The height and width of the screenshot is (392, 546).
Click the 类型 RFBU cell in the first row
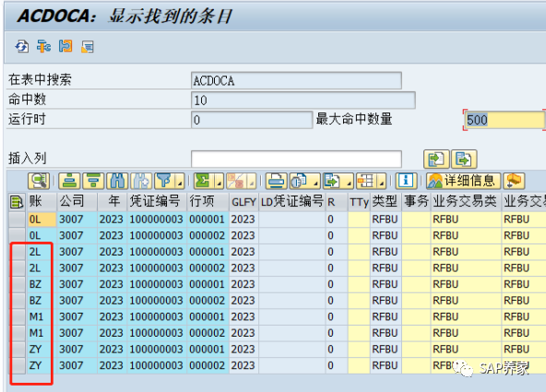click(x=386, y=220)
